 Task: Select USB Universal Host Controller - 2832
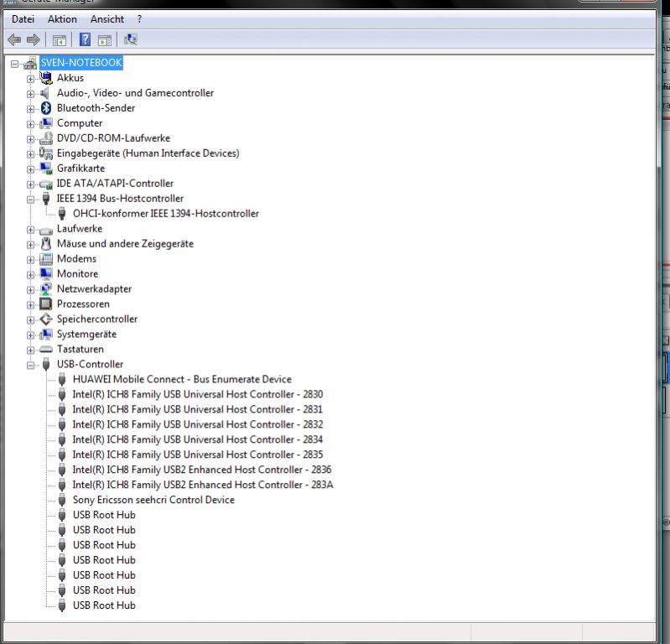198,424
